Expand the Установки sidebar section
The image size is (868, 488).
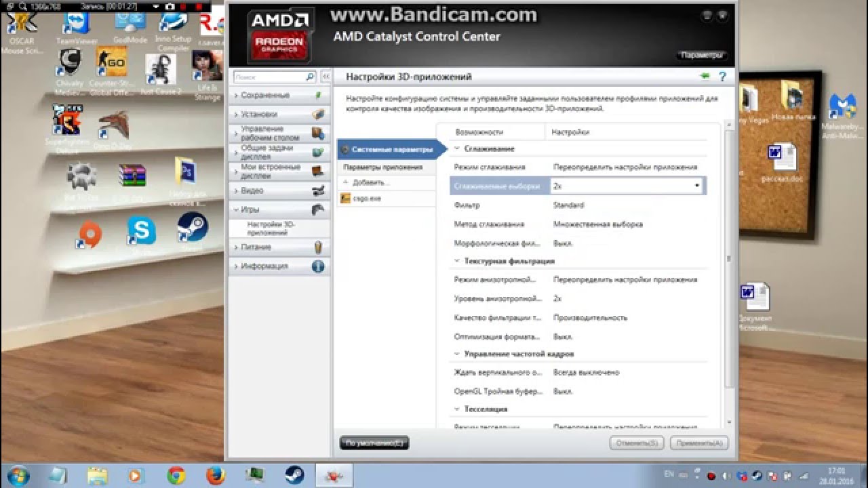pos(279,115)
